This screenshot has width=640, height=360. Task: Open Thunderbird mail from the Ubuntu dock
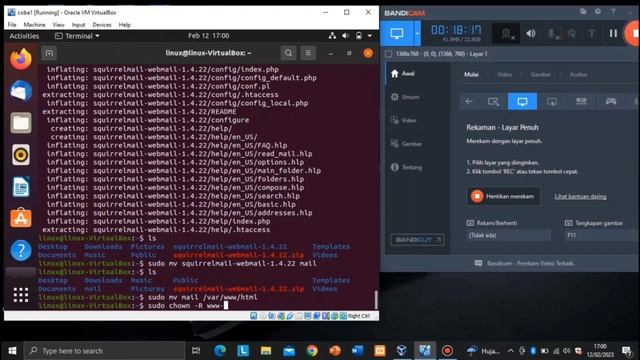pos(21,91)
